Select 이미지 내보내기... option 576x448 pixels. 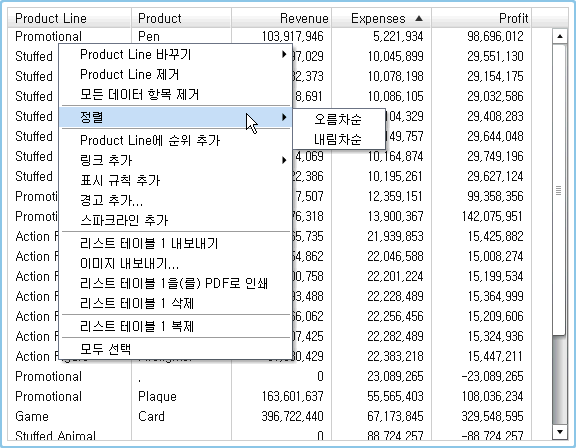click(x=176, y=263)
